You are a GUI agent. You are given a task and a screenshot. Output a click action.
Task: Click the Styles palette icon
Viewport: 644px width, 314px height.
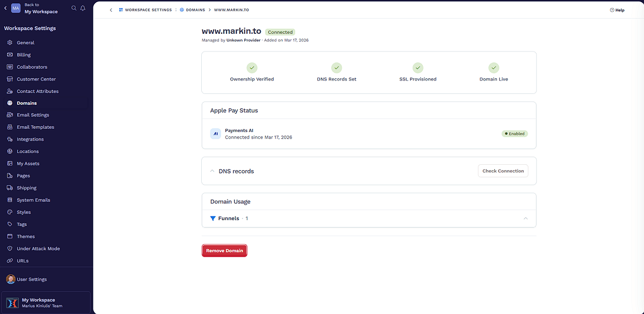10,212
